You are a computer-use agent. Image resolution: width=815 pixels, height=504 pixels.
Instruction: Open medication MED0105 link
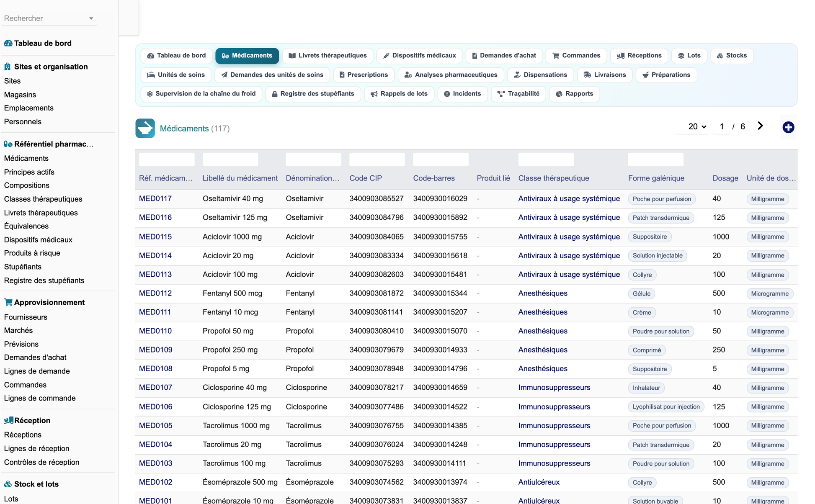click(x=155, y=425)
